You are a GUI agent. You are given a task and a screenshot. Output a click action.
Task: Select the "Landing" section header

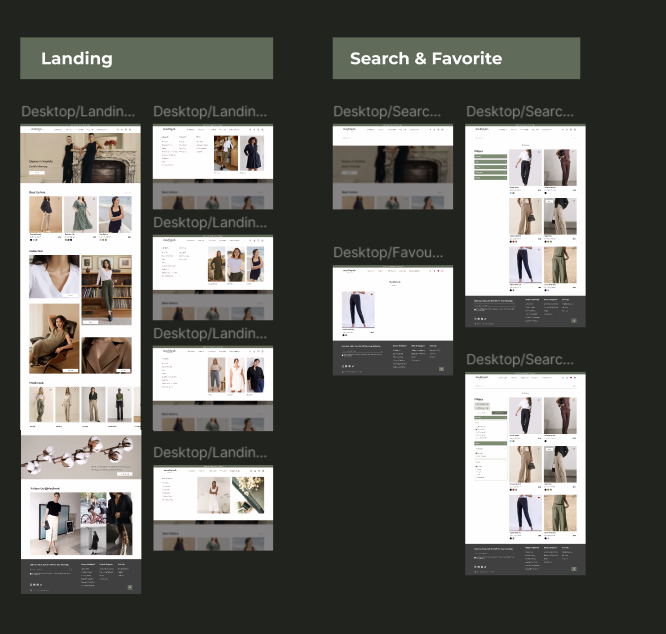coord(147,58)
